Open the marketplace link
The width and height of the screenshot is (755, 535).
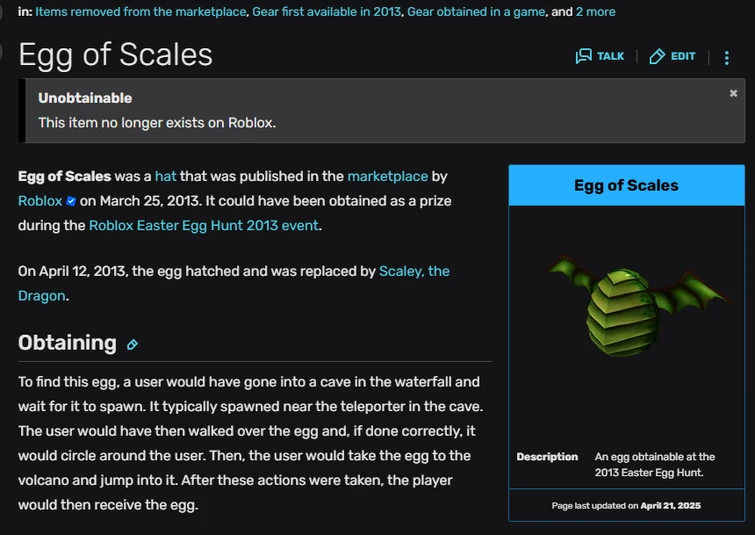[x=387, y=176]
